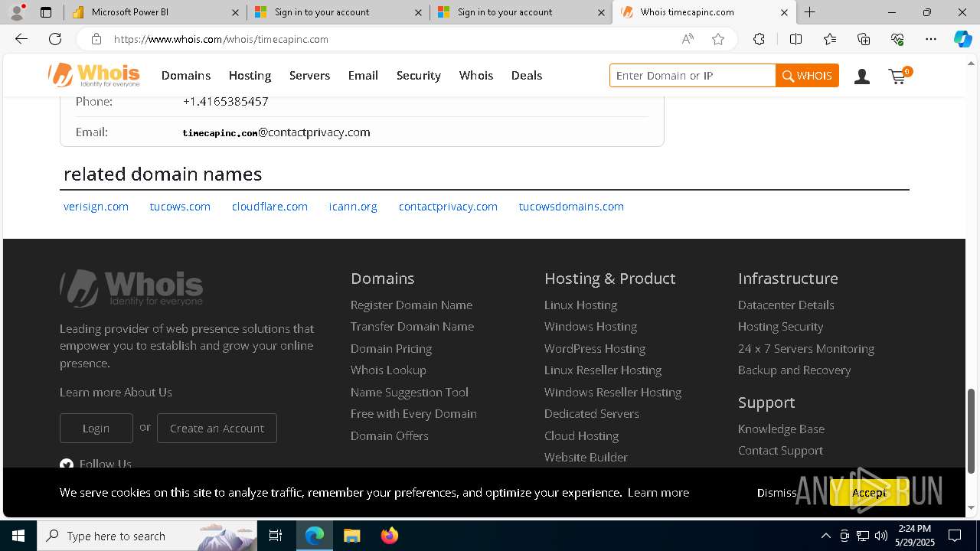Open the Edge profile avatar icon
The image size is (980, 551).
click(17, 11)
